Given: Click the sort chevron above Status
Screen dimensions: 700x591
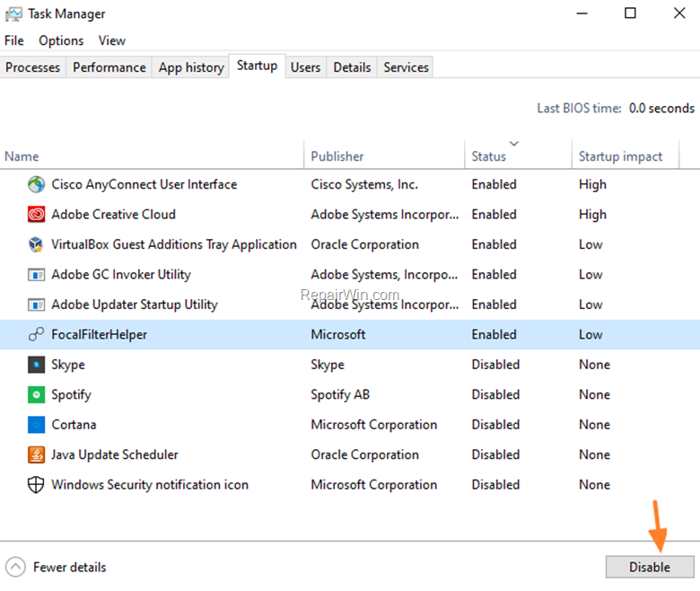Looking at the screenshot, I should click(514, 144).
